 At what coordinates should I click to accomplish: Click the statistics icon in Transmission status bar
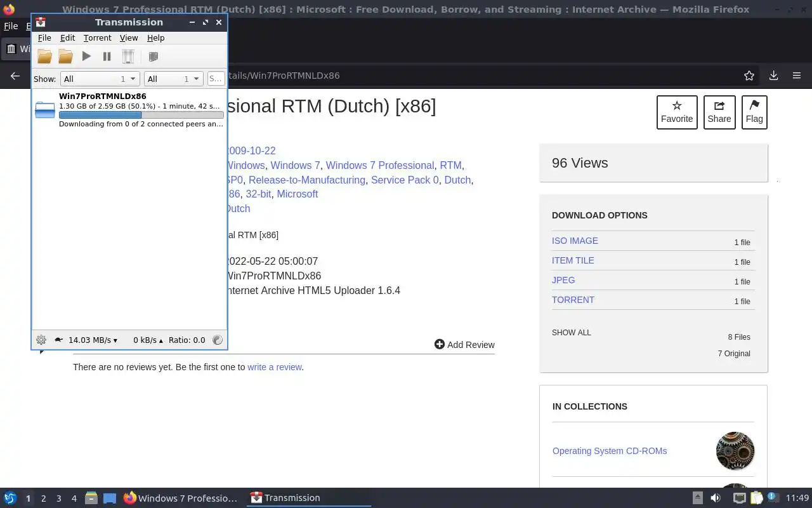218,340
